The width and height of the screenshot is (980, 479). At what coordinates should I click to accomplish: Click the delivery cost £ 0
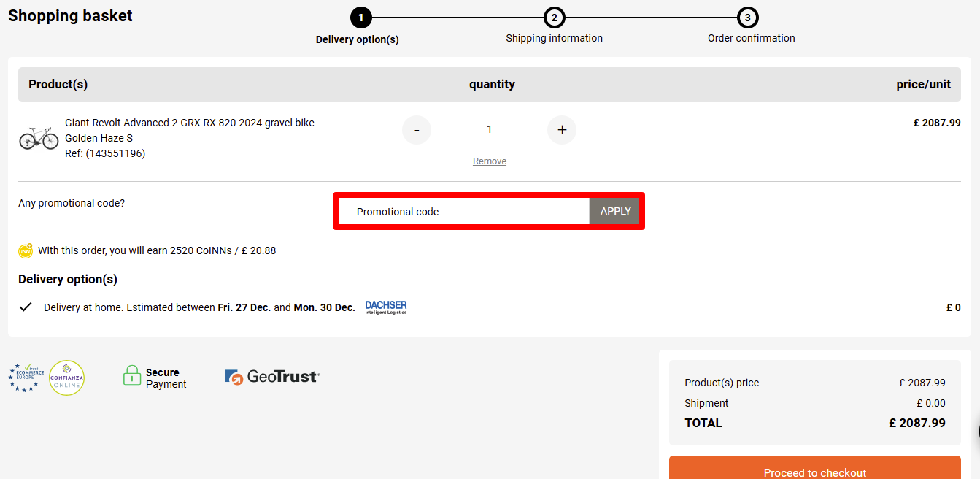point(954,307)
